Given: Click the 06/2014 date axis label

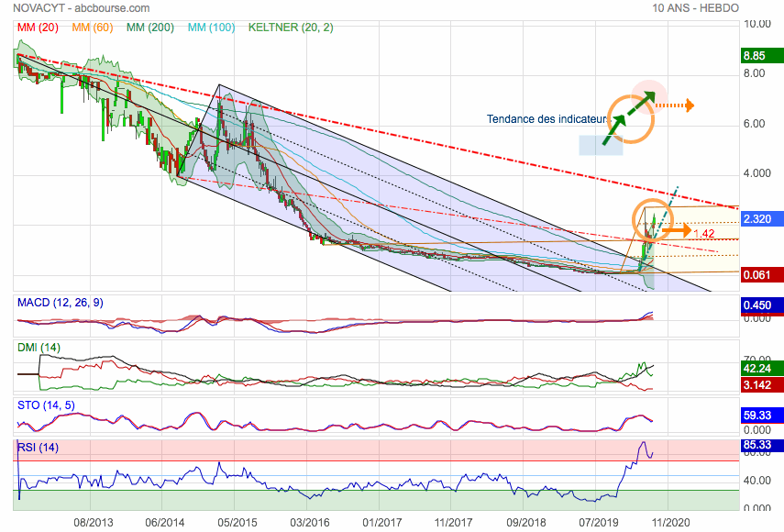Looking at the screenshot, I should click(x=165, y=523).
